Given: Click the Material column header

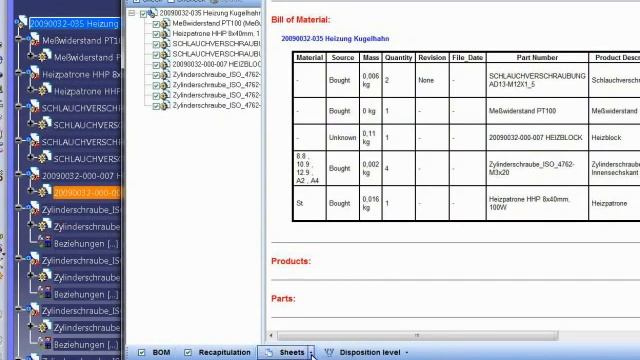Looking at the screenshot, I should [309, 58].
